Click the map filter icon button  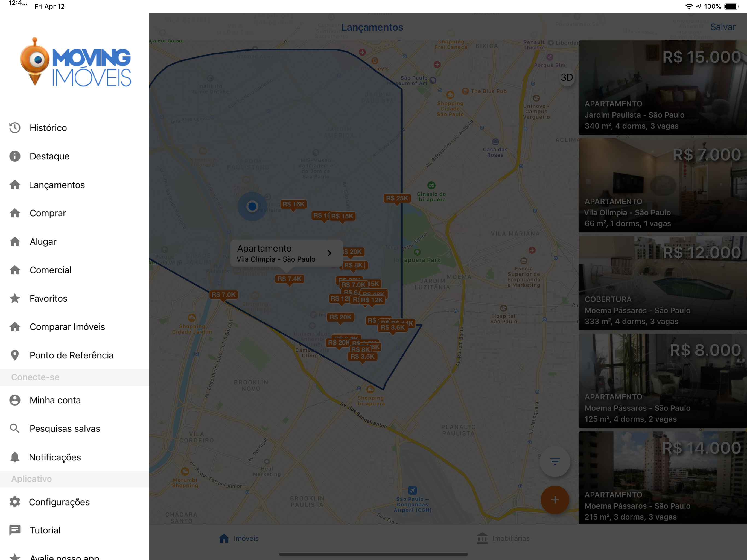[x=555, y=461]
